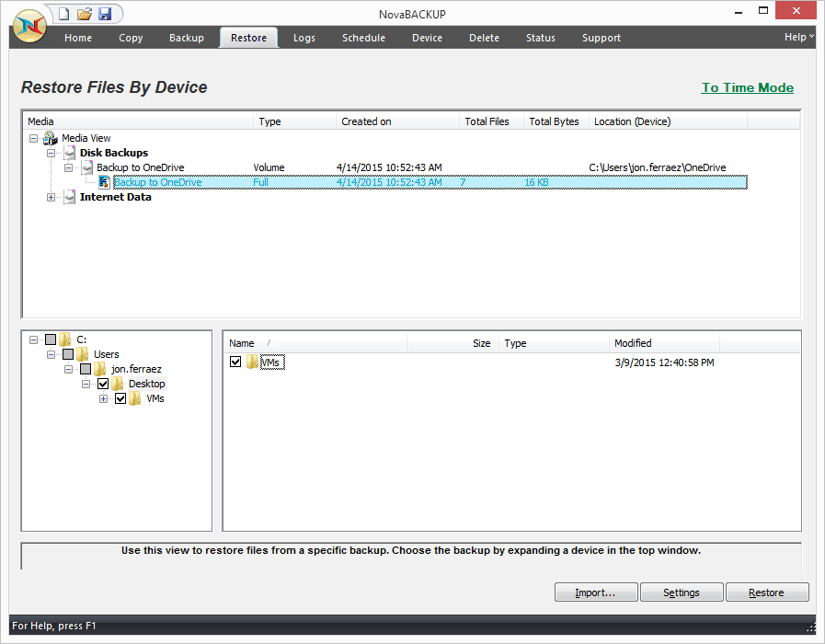Sort file list by the Size column header
Screen dimensions: 825x644
(x=453, y=343)
